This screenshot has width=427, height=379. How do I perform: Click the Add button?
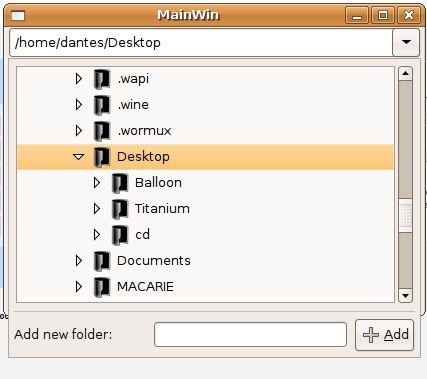(385, 335)
